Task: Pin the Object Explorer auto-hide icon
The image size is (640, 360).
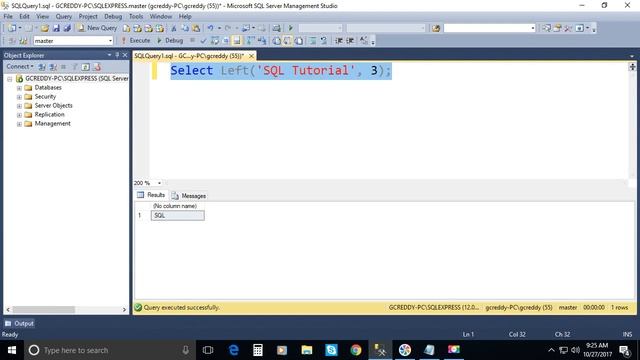Action: (x=117, y=55)
